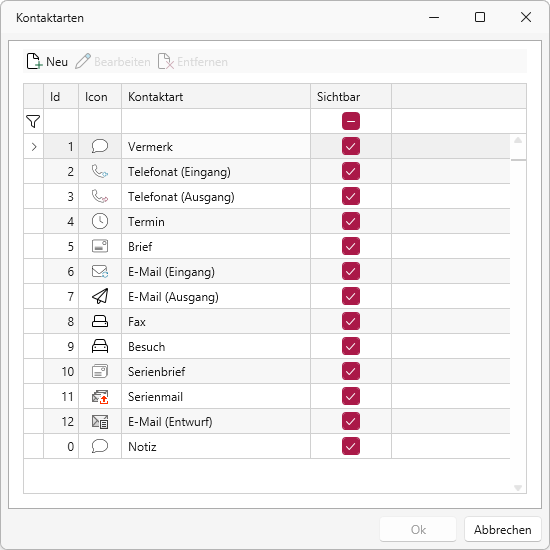Click the Neu new-document icon
Screen dimensions: 550x550
34,61
